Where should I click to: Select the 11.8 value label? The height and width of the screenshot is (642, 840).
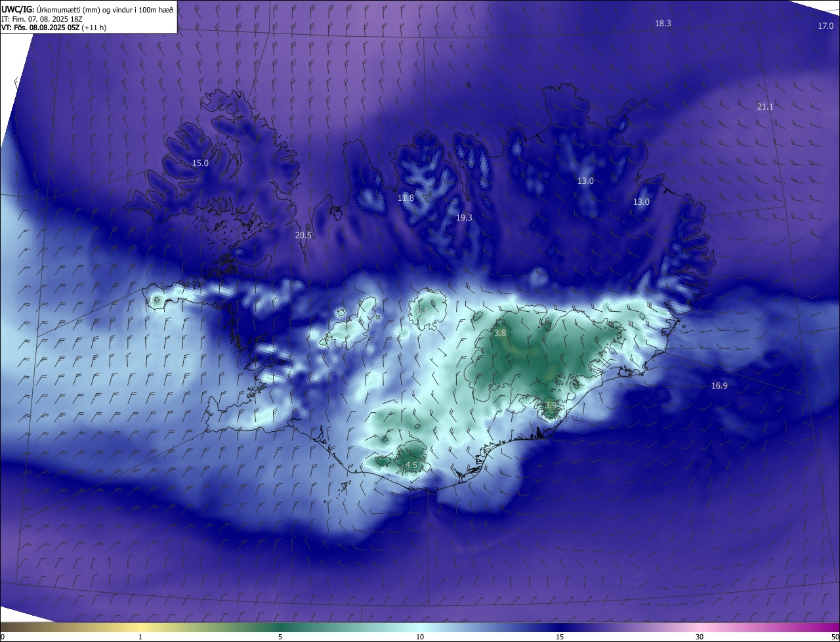(x=406, y=198)
